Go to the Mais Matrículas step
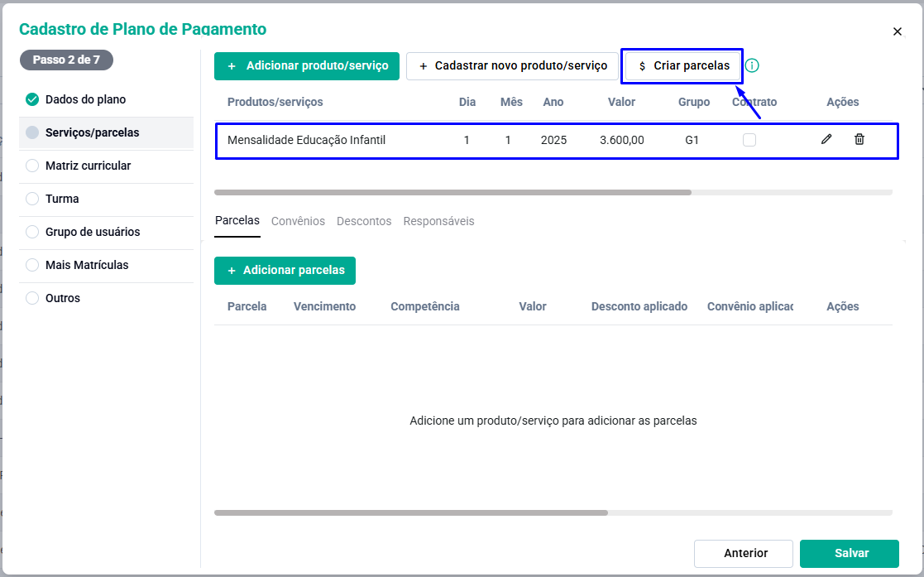This screenshot has width=924, height=577. coord(106,264)
